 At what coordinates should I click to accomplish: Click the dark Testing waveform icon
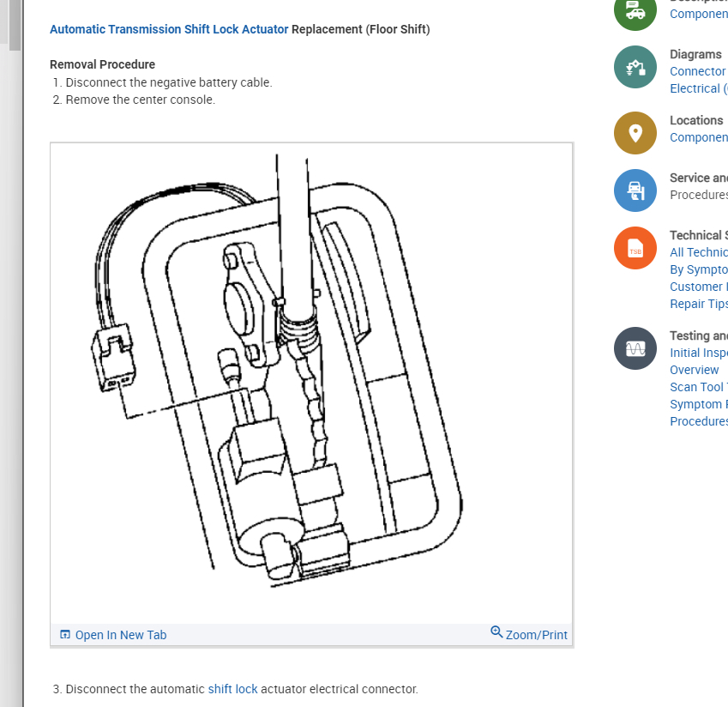(x=635, y=348)
